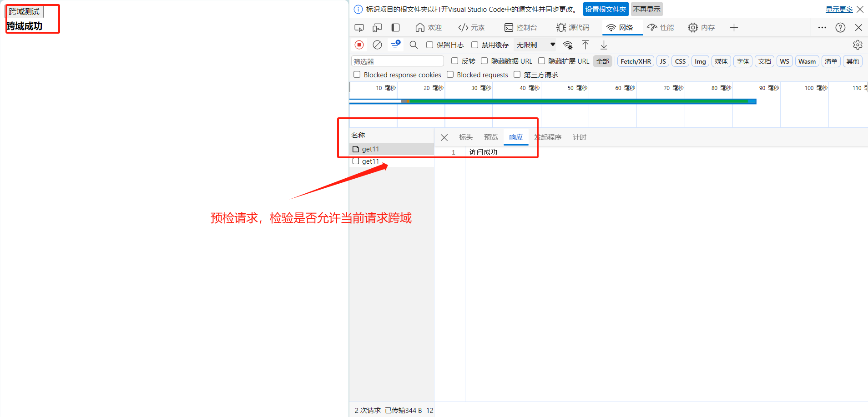Check the 禁用缓存 checkbox
The image size is (868, 417).
pos(474,45)
